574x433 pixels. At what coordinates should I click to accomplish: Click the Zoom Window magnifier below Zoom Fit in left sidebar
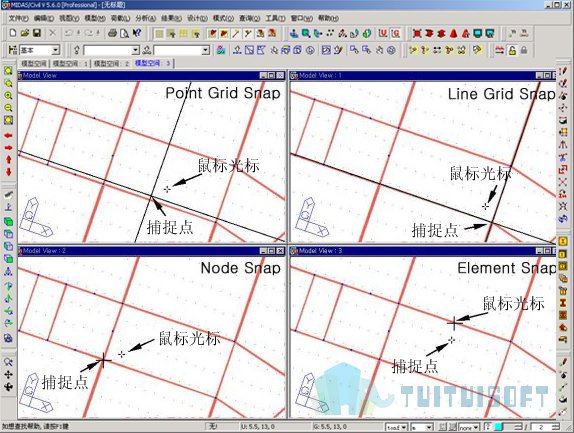tap(8, 83)
